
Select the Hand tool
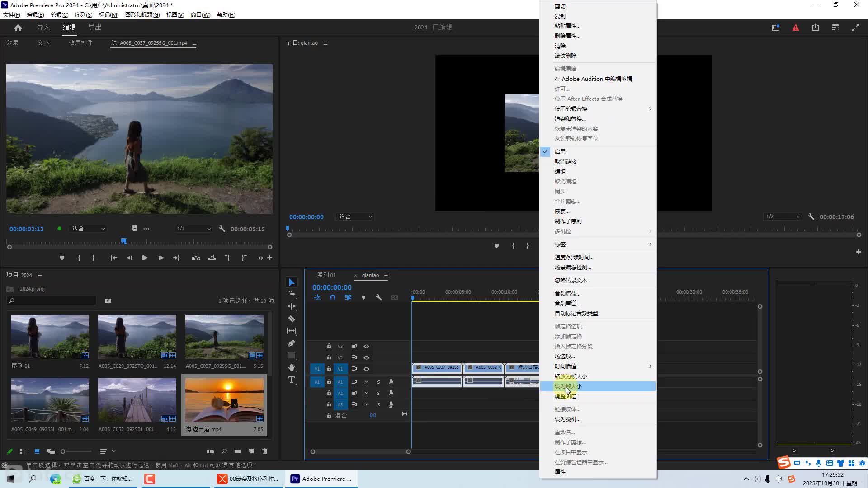[x=292, y=367]
